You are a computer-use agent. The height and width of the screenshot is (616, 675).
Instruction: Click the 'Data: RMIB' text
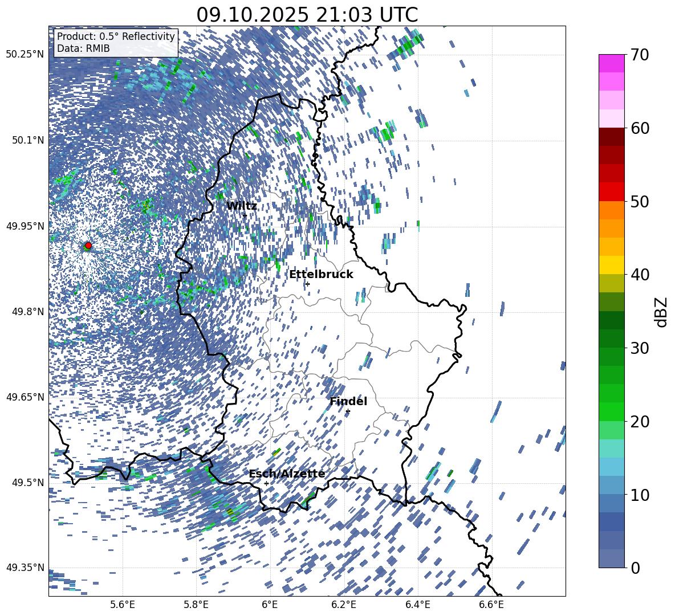[83, 48]
